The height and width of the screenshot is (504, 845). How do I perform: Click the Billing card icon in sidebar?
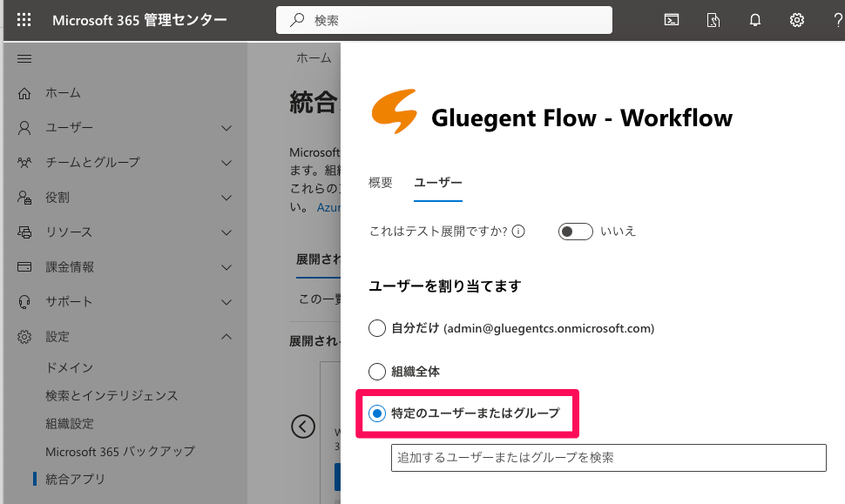(x=24, y=267)
